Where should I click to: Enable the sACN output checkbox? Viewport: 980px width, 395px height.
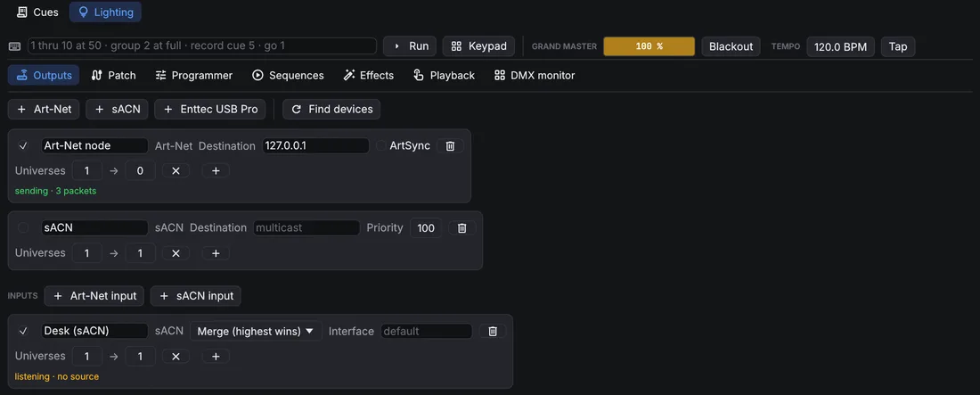(23, 228)
